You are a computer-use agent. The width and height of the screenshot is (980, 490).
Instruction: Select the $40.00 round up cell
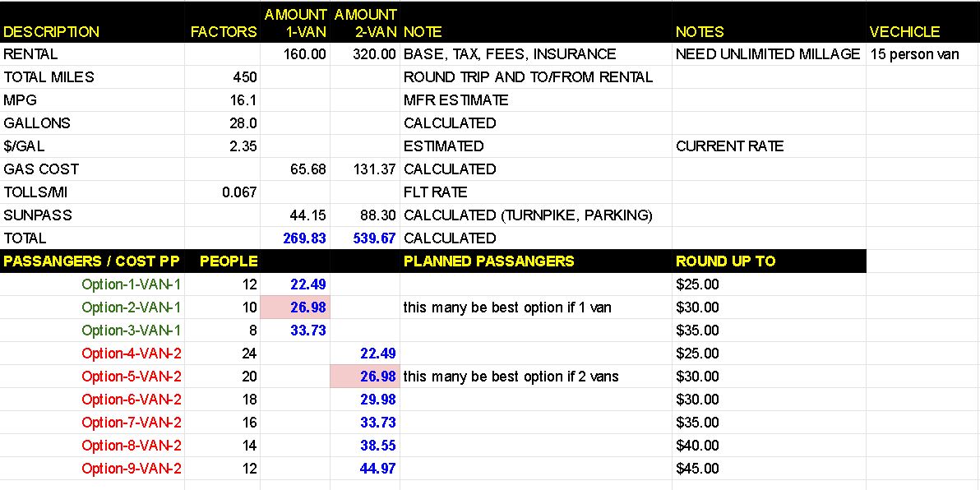pos(697,446)
